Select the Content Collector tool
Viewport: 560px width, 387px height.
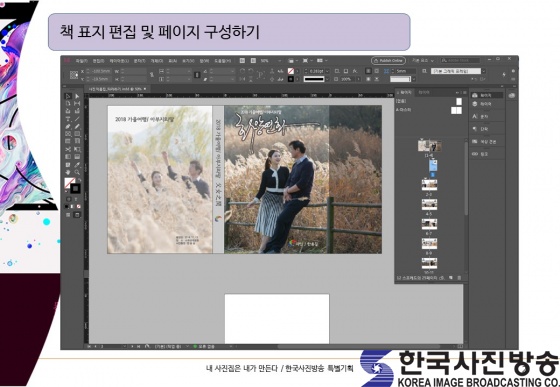coord(68,111)
